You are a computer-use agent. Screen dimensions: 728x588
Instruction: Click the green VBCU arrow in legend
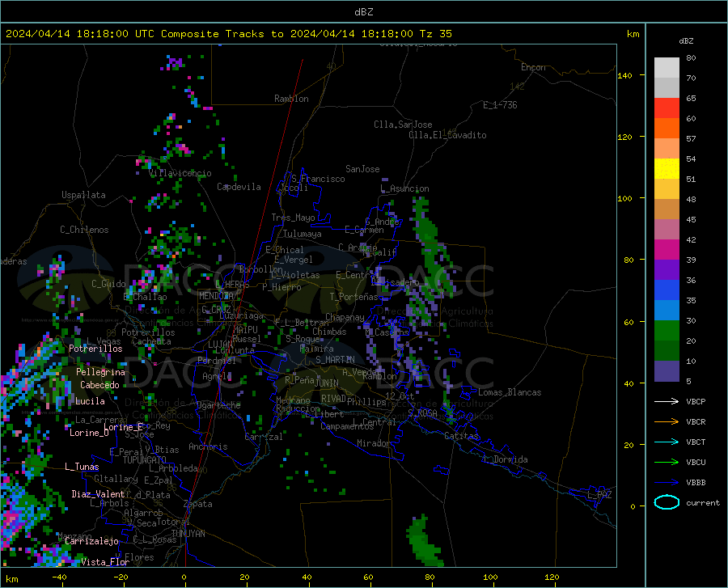click(x=667, y=463)
